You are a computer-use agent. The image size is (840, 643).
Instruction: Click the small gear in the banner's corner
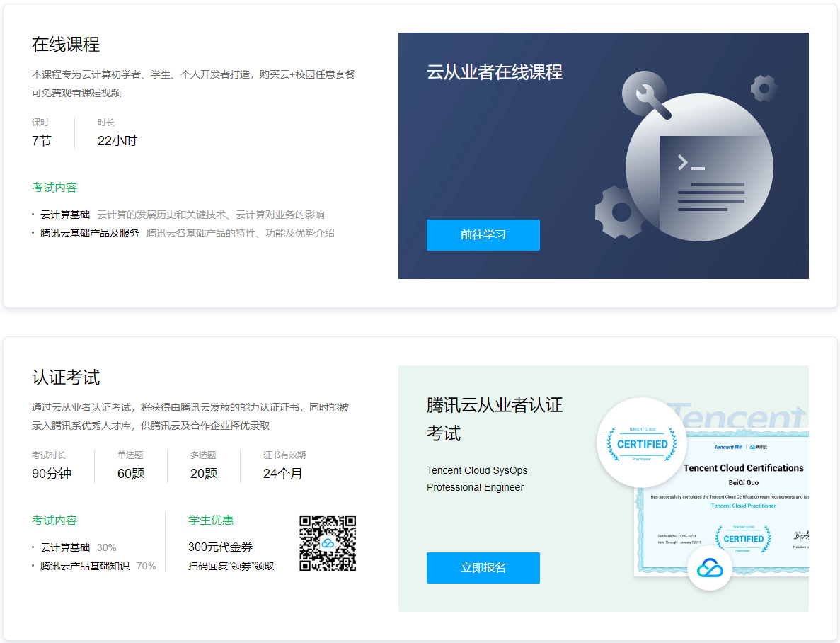pos(764,88)
